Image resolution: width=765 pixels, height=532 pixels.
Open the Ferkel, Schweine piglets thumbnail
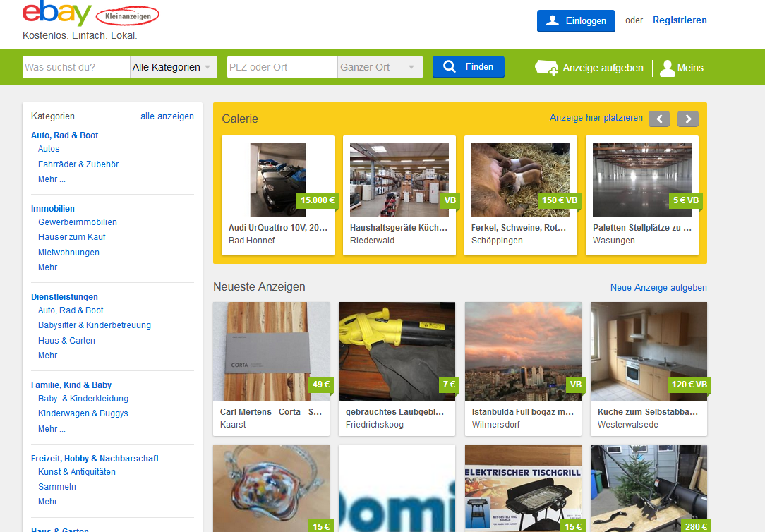[x=521, y=180]
